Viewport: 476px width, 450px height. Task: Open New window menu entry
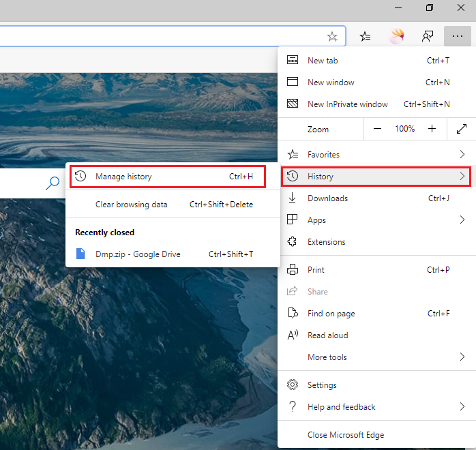tap(376, 82)
